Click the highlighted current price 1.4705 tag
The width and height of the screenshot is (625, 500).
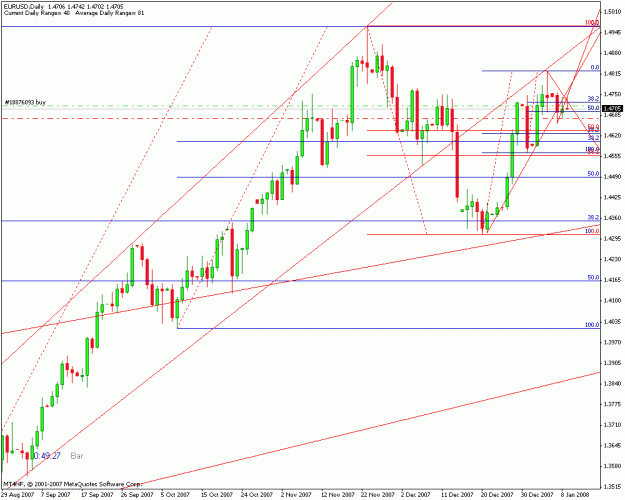point(612,108)
